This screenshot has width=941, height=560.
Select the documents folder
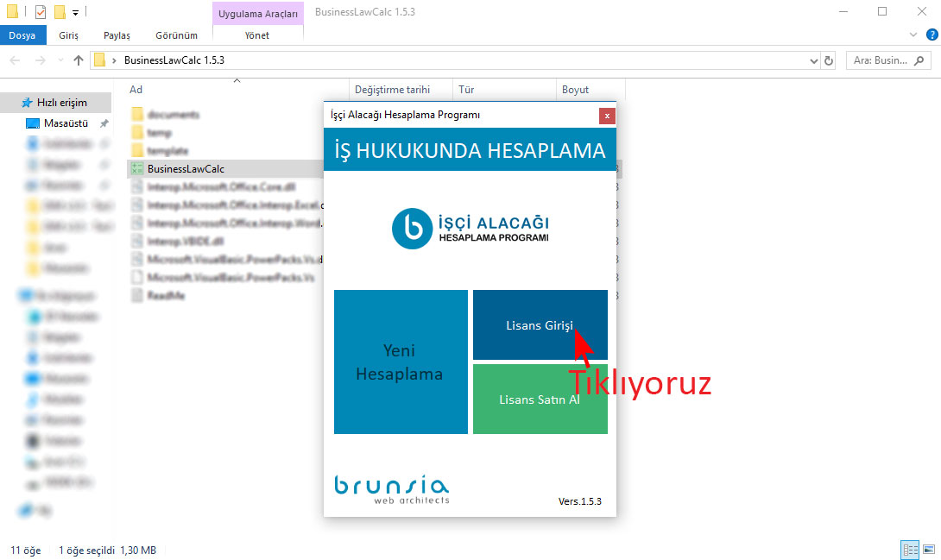point(173,115)
